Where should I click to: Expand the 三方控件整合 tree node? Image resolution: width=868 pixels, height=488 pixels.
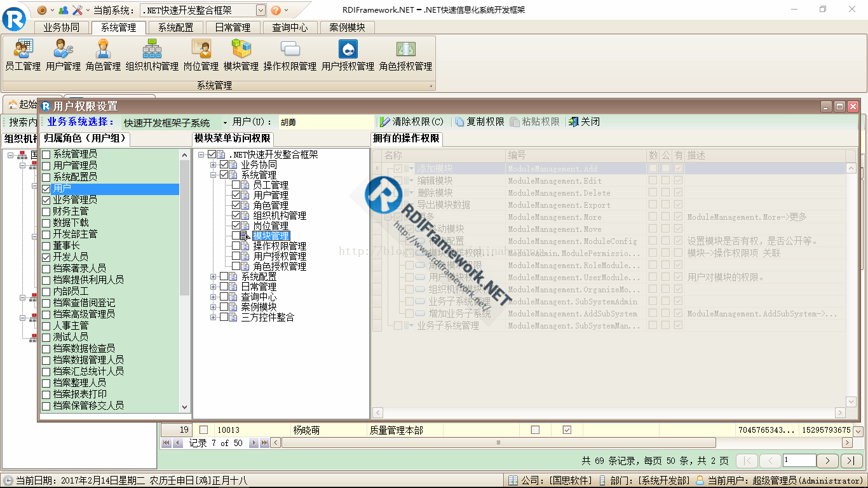pyautogui.click(x=214, y=317)
